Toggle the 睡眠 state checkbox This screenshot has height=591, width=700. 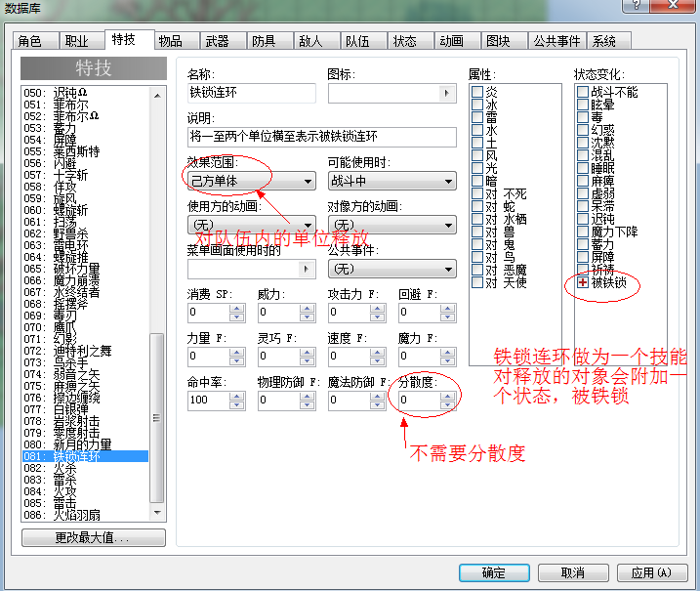[583, 168]
